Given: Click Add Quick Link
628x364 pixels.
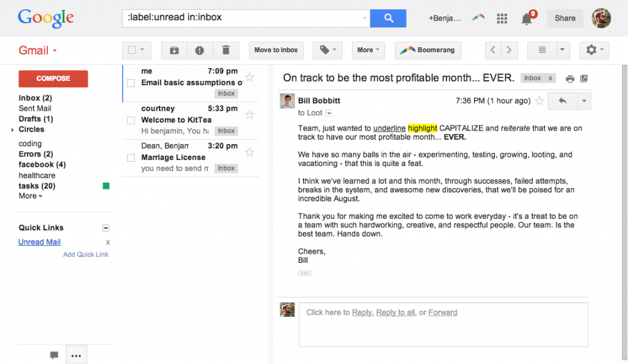Looking at the screenshot, I should point(86,254).
